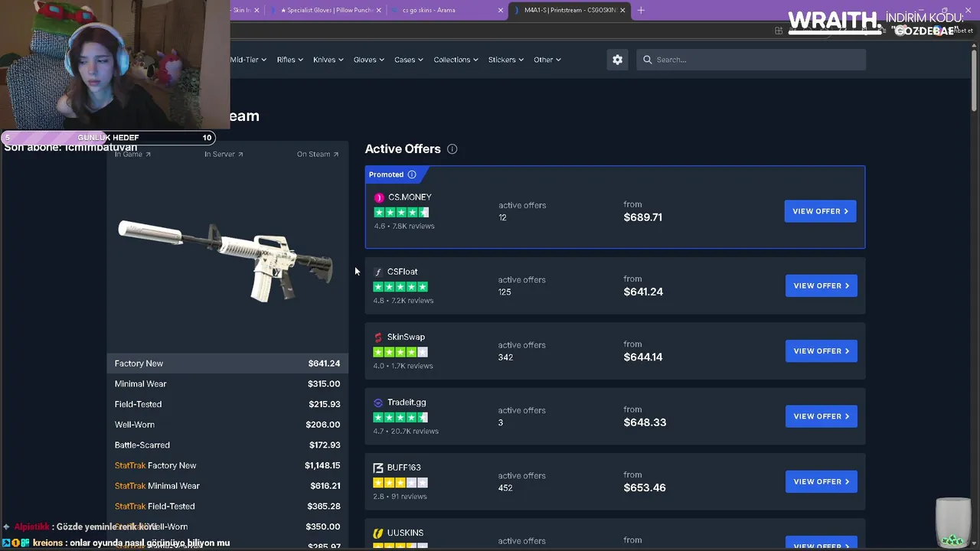This screenshot has width=980, height=551.
Task: Select the Battle-Scarred price row
Action: (227, 445)
